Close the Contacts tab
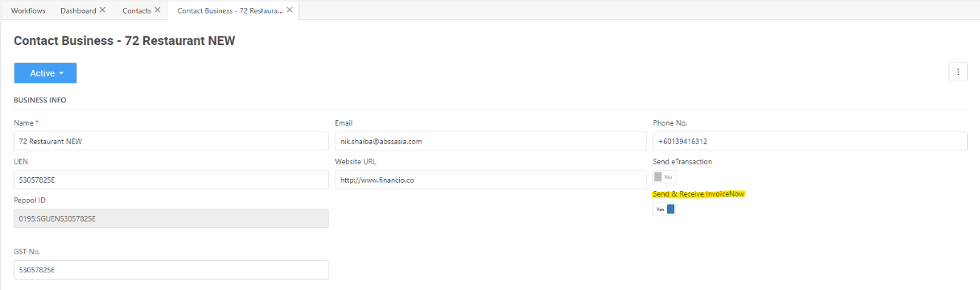The image size is (980, 290). pos(157,10)
